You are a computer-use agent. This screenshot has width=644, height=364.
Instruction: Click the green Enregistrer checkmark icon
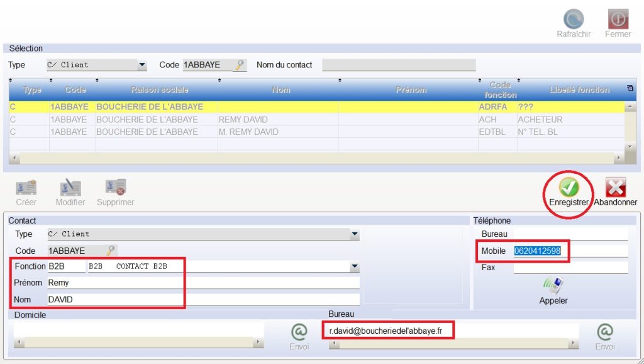click(x=569, y=187)
